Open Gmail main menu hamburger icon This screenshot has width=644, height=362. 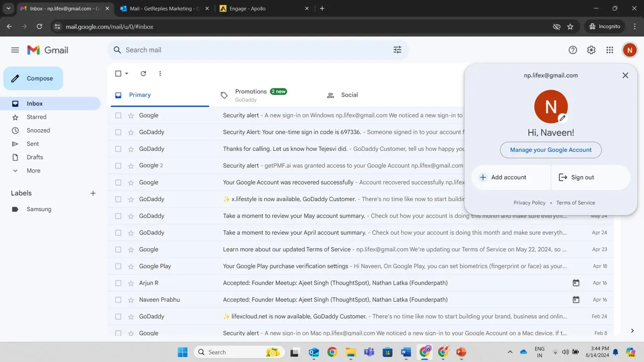pos(15,50)
